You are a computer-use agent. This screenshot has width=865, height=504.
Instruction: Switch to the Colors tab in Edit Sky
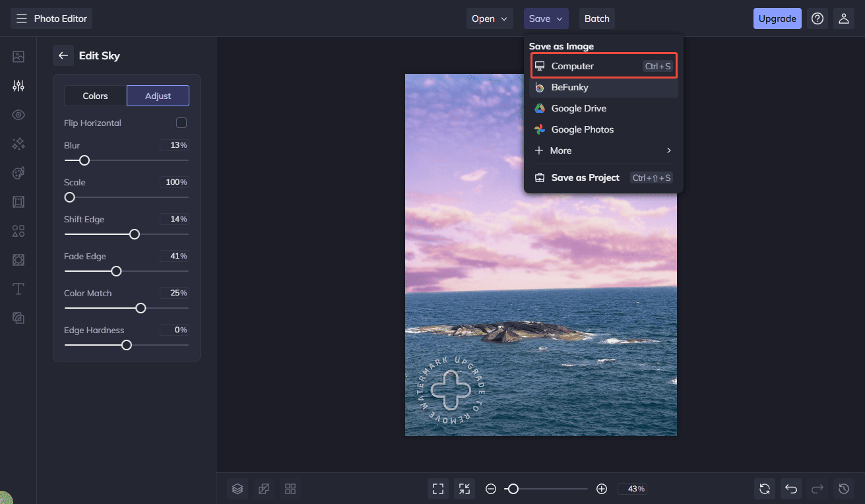(x=94, y=96)
